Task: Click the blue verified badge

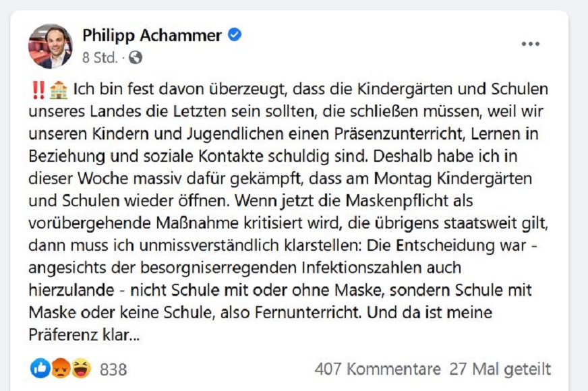Action: [235, 35]
